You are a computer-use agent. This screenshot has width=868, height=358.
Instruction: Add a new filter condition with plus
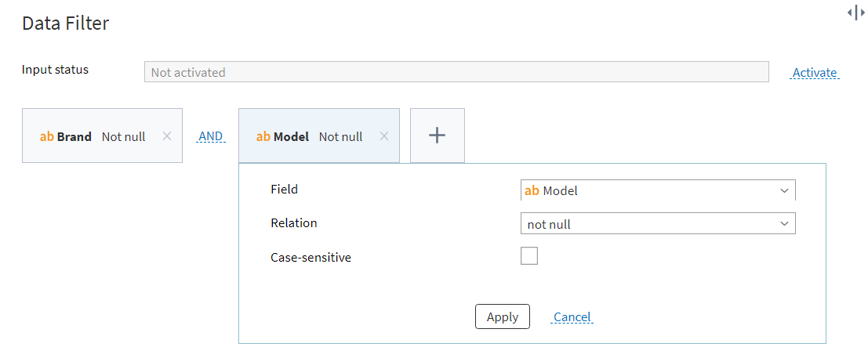tap(438, 136)
